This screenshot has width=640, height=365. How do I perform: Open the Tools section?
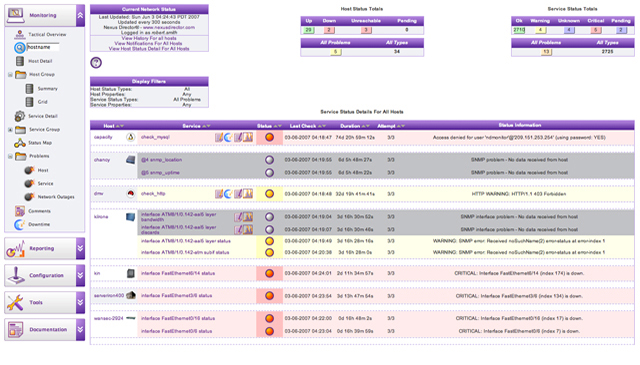click(x=36, y=303)
